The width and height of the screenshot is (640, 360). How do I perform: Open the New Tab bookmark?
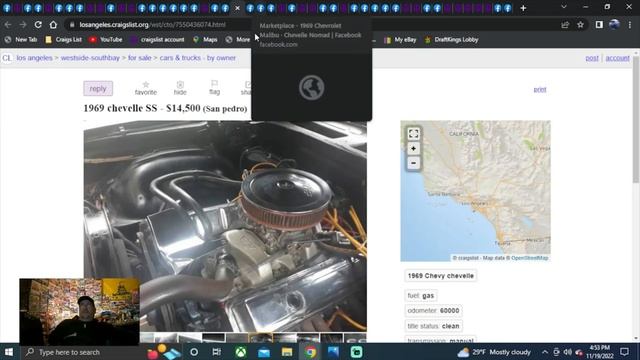21,40
